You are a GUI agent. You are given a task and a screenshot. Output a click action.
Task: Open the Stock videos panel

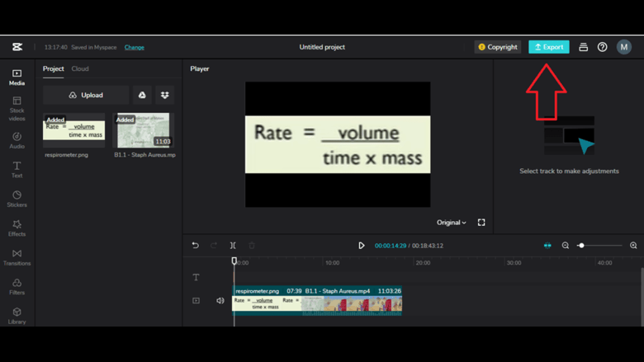17,107
